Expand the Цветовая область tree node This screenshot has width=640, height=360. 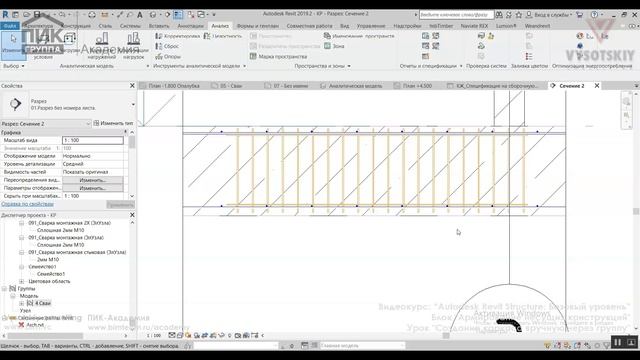tap(22, 281)
